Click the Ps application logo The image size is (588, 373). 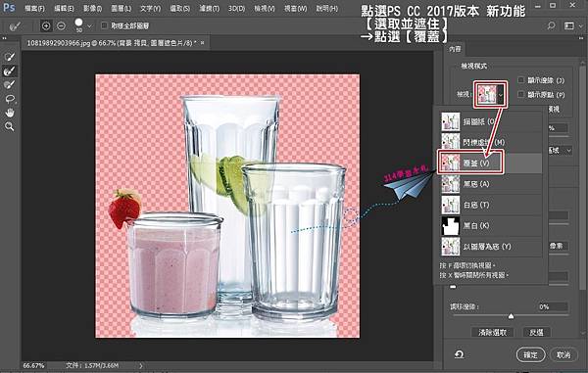(9, 8)
